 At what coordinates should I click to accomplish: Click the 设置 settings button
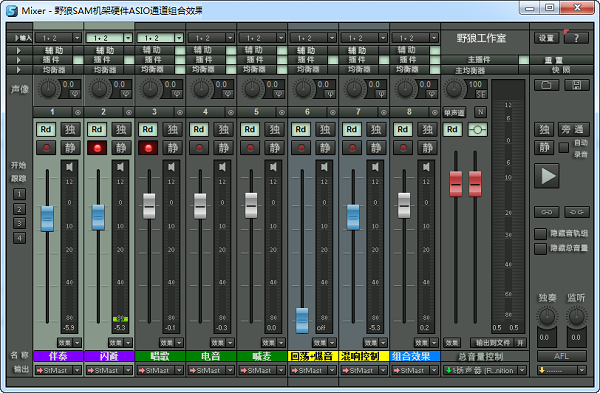coord(546,38)
